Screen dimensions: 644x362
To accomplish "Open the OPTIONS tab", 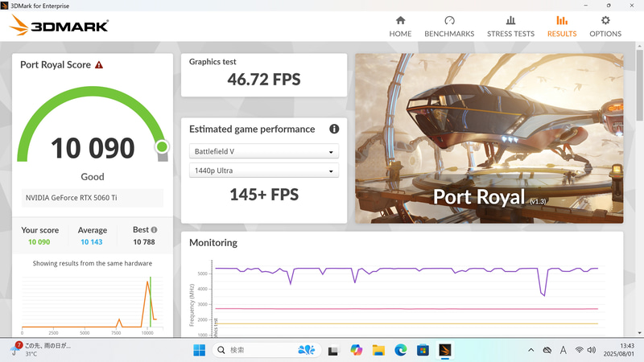I will tap(605, 27).
